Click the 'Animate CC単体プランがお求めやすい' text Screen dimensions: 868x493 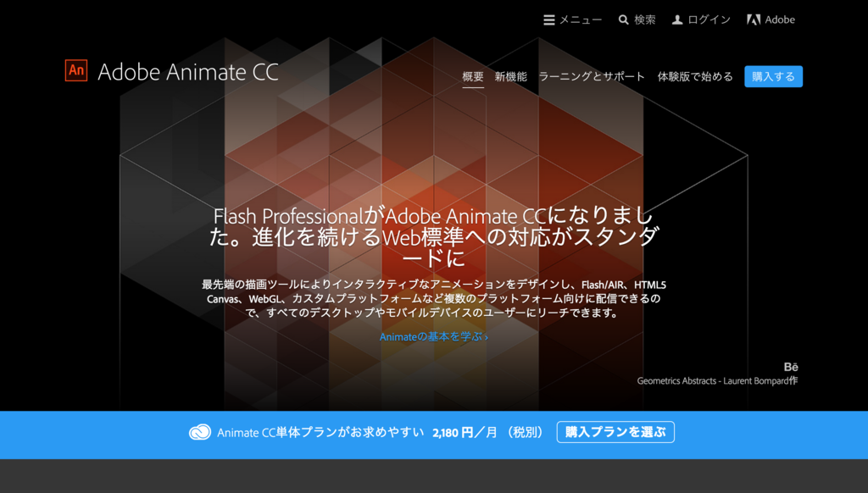tap(320, 432)
